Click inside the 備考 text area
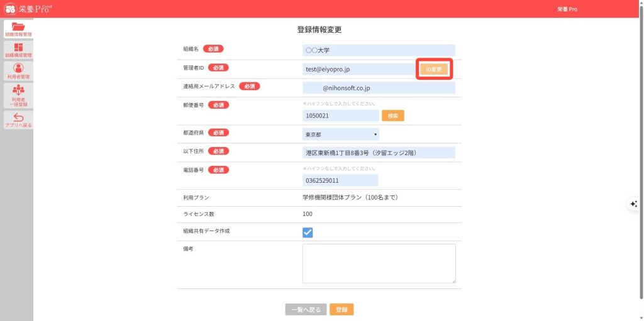The width and height of the screenshot is (644, 321). coord(379,263)
